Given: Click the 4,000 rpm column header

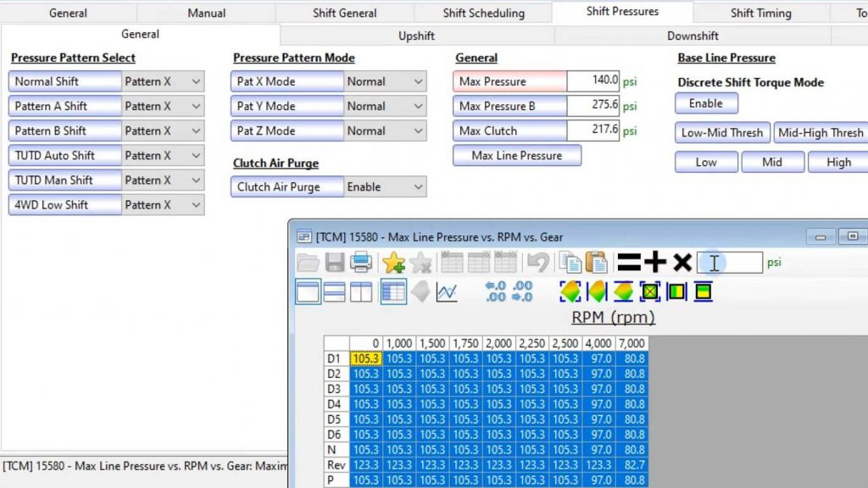Looking at the screenshot, I should coord(598,344).
